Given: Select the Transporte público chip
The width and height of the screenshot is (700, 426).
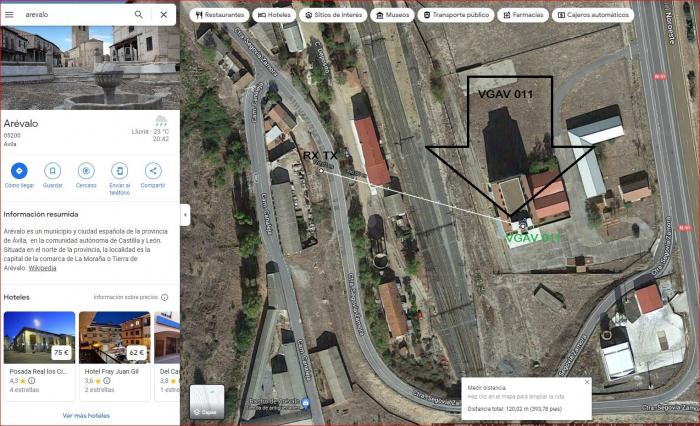Looking at the screenshot, I should tap(456, 15).
